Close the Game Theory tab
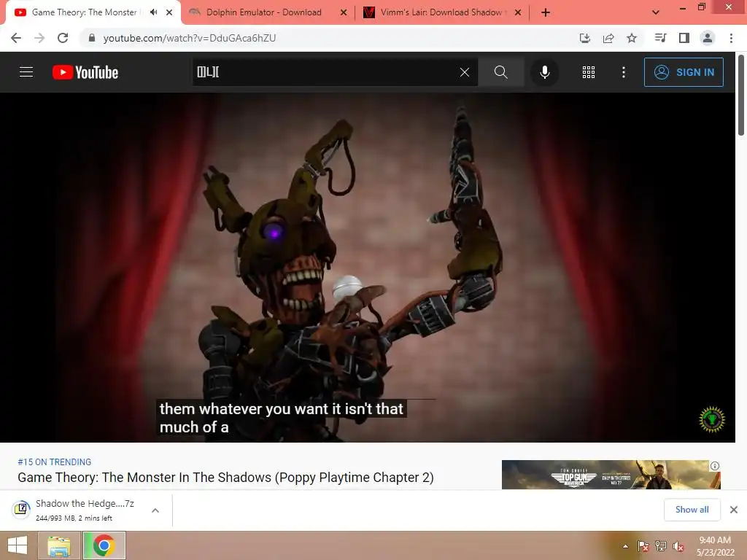 [169, 12]
